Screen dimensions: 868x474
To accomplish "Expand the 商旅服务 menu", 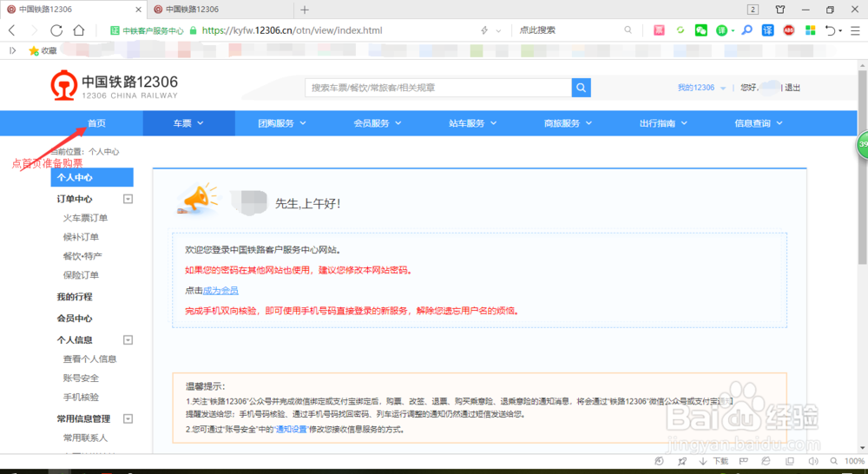I will [568, 123].
